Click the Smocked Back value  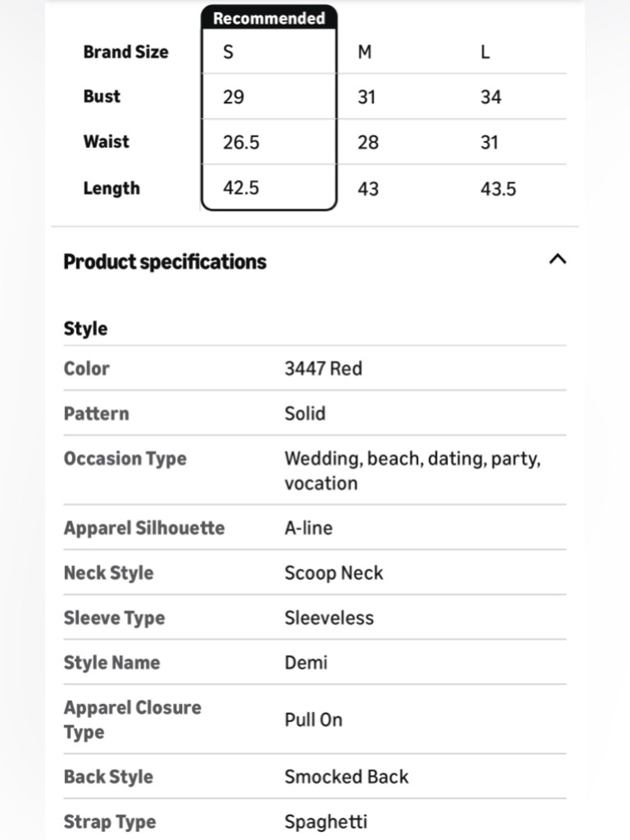(346, 776)
